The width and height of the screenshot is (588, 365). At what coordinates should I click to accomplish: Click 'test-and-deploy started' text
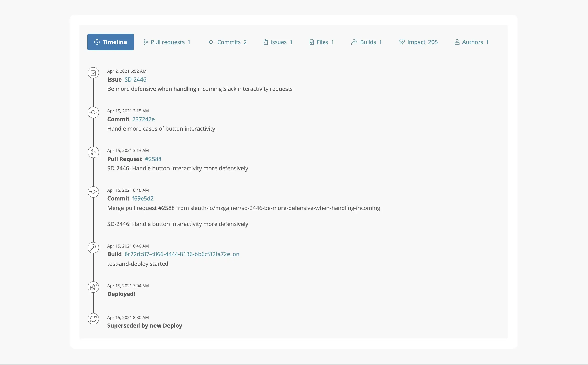(138, 264)
